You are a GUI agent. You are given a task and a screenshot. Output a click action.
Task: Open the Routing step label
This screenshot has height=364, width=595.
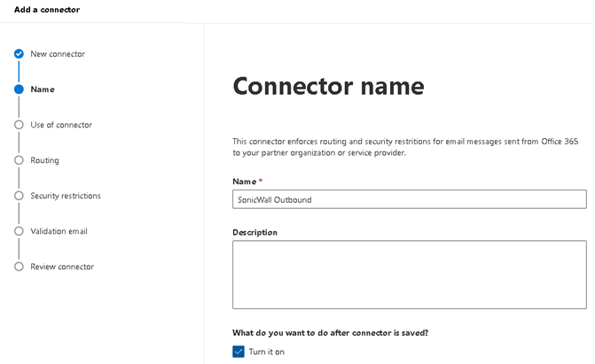[44, 160]
